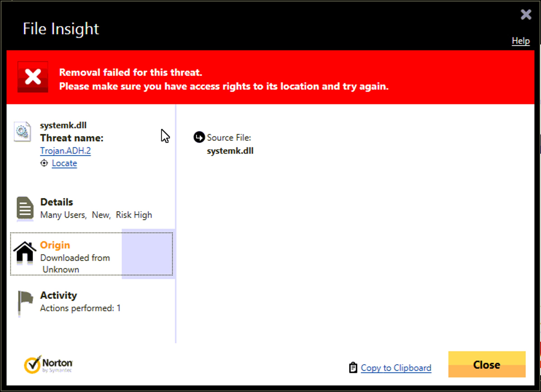This screenshot has height=392, width=541.
Task: Click the Source File arrow circle icon
Action: click(x=199, y=137)
